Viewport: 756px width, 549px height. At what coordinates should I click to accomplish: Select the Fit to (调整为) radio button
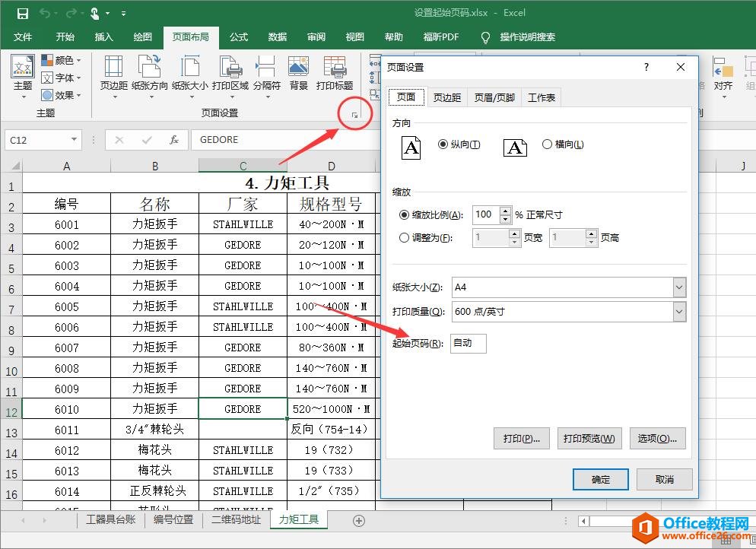pos(405,238)
